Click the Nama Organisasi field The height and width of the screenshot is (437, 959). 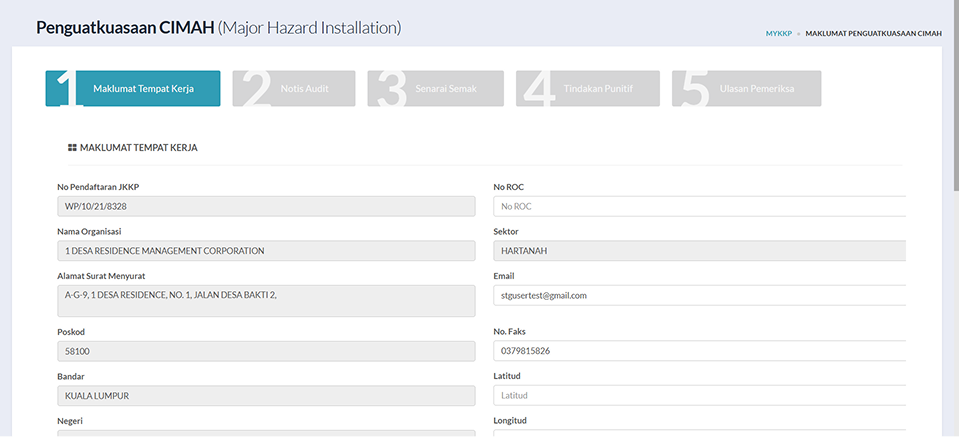(x=266, y=251)
